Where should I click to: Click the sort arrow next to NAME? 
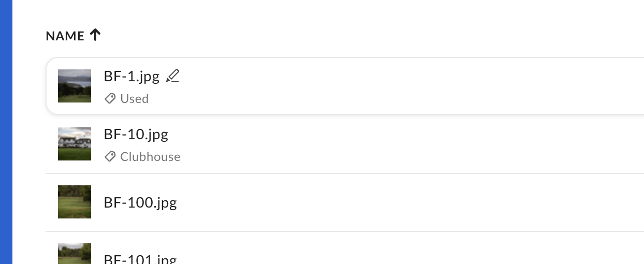tap(95, 35)
